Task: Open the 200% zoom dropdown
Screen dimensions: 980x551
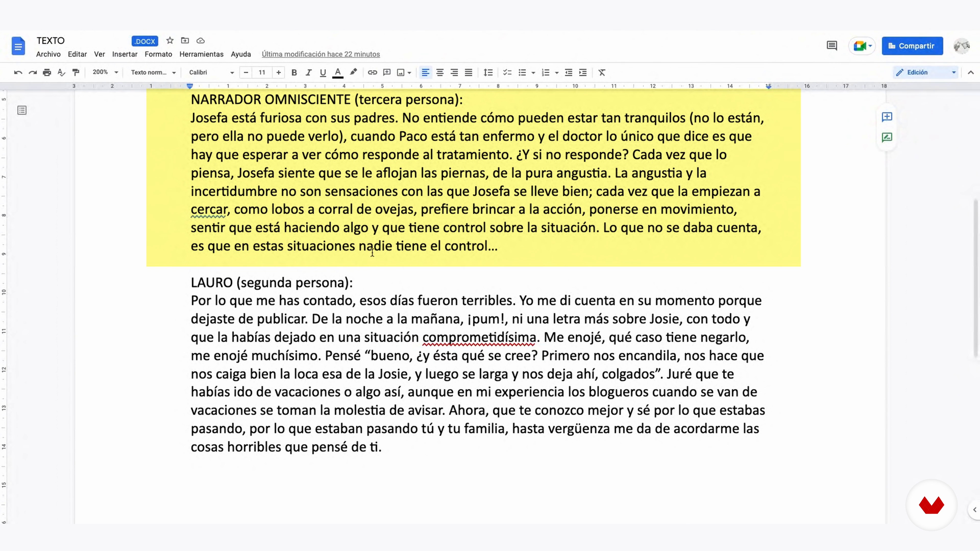Action: [x=105, y=72]
